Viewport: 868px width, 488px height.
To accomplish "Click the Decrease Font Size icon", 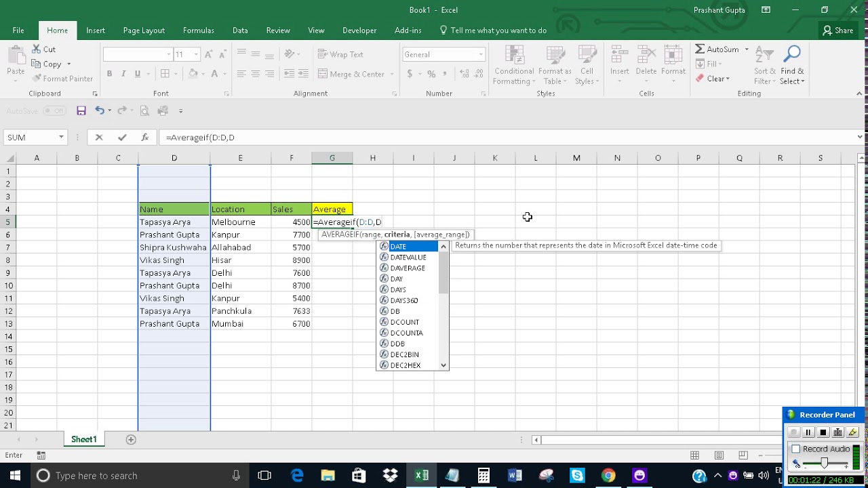I will [x=222, y=54].
